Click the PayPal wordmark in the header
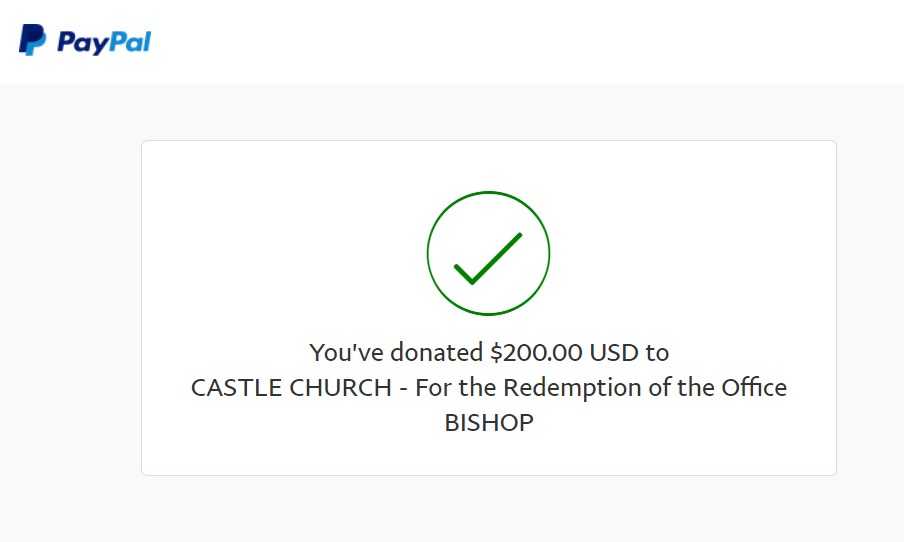This screenshot has width=904, height=542. (x=104, y=42)
